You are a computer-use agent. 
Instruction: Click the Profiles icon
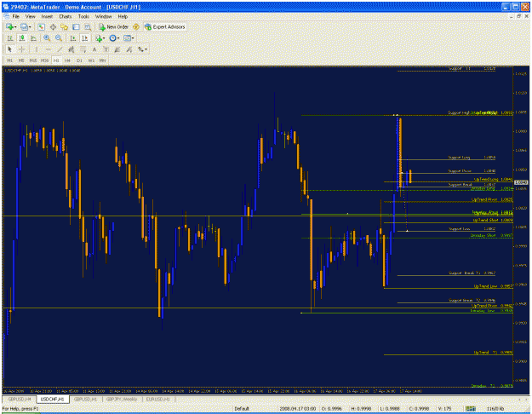click(24, 26)
